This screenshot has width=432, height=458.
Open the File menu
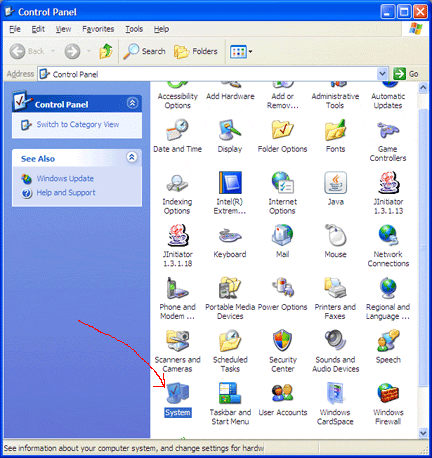(x=15, y=29)
